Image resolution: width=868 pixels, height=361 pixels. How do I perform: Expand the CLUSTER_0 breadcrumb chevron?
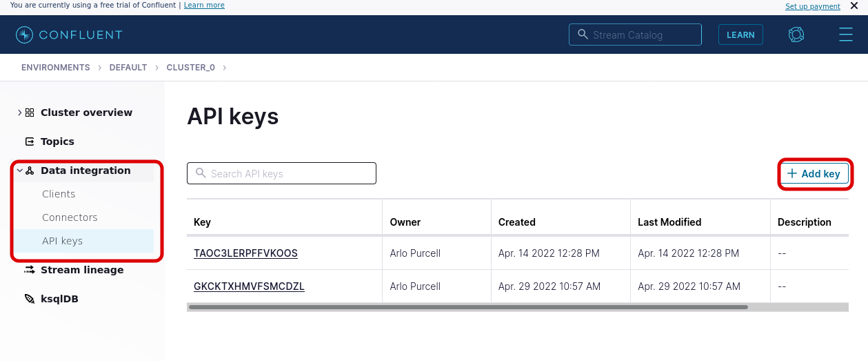pos(225,68)
